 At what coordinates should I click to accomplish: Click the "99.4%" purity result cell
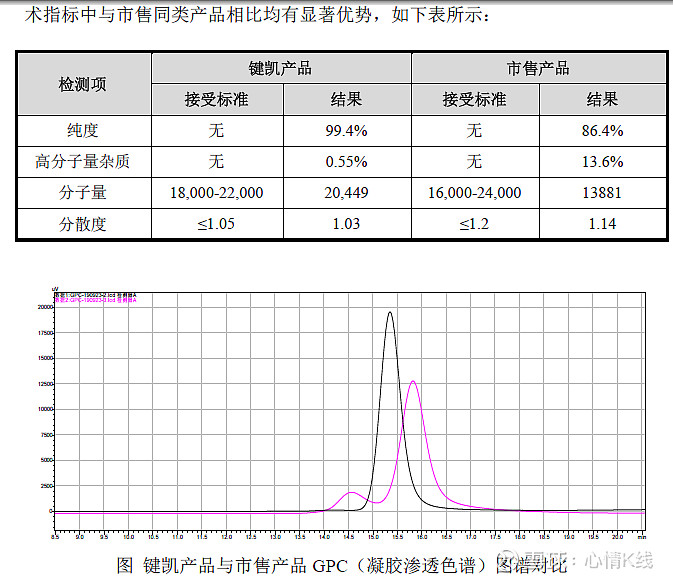pyautogui.click(x=347, y=130)
